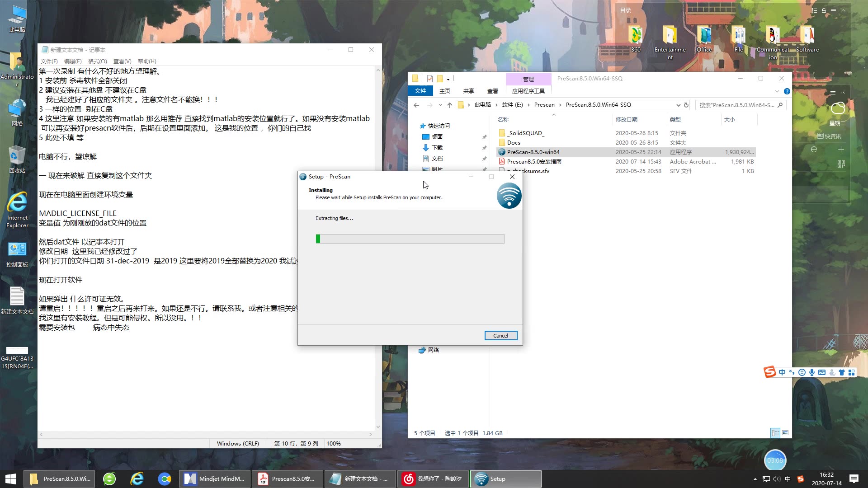Open the Prescan8.5.0 PDF taskbar item
868x488 pixels.
[287, 479]
